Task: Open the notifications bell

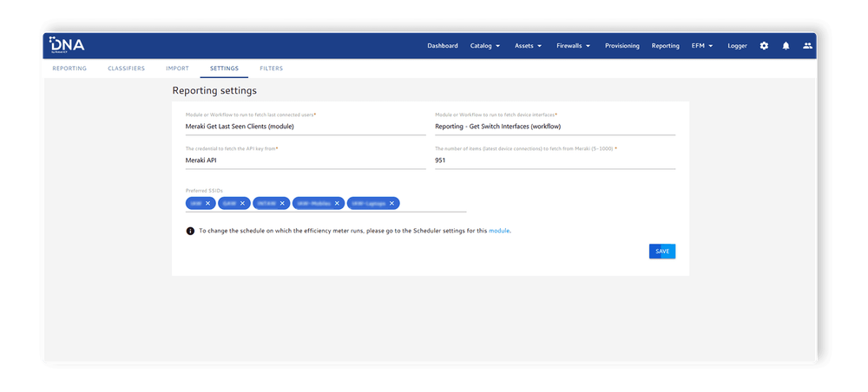Action: point(786,46)
